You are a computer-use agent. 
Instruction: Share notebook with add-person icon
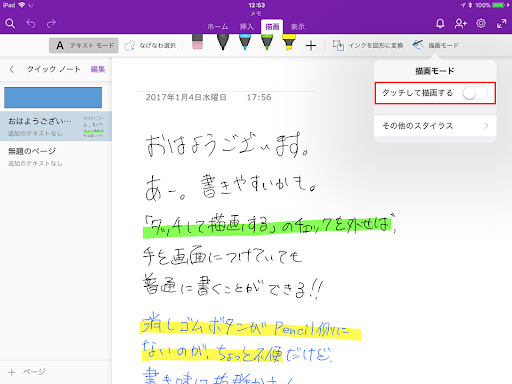coord(461,24)
